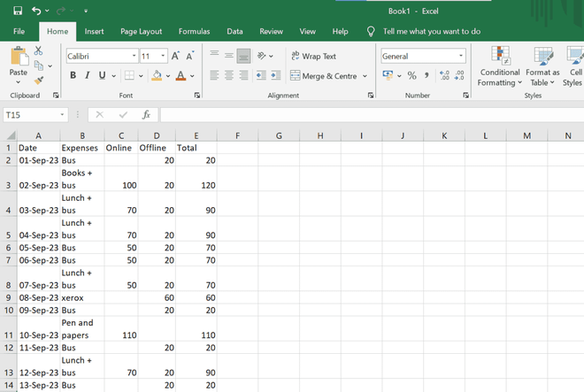The image size is (584, 392).
Task: Increase the cell indent
Action: 276,75
